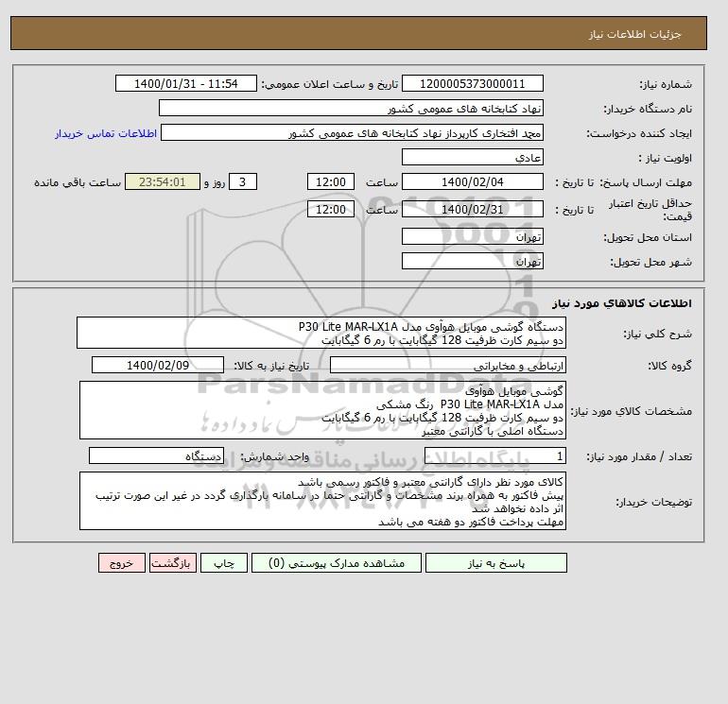Click the ساعت باقی مانده label
The width and height of the screenshot is (728, 704).
[x=78, y=182]
